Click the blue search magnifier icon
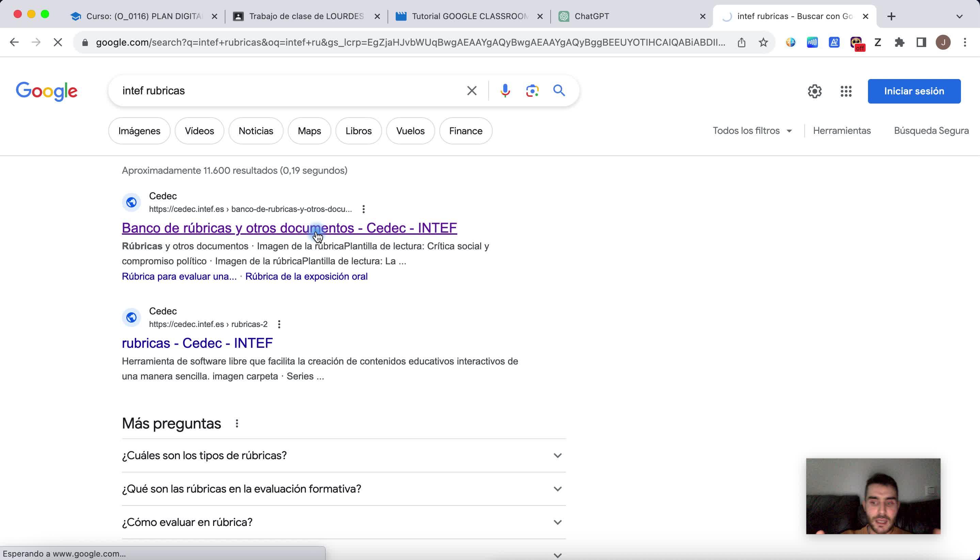 pyautogui.click(x=559, y=91)
